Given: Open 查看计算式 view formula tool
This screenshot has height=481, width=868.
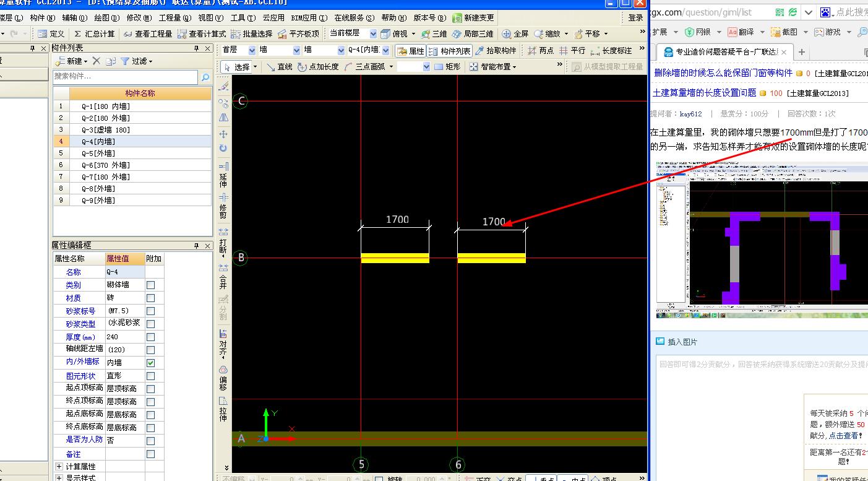Looking at the screenshot, I should (x=201, y=33).
